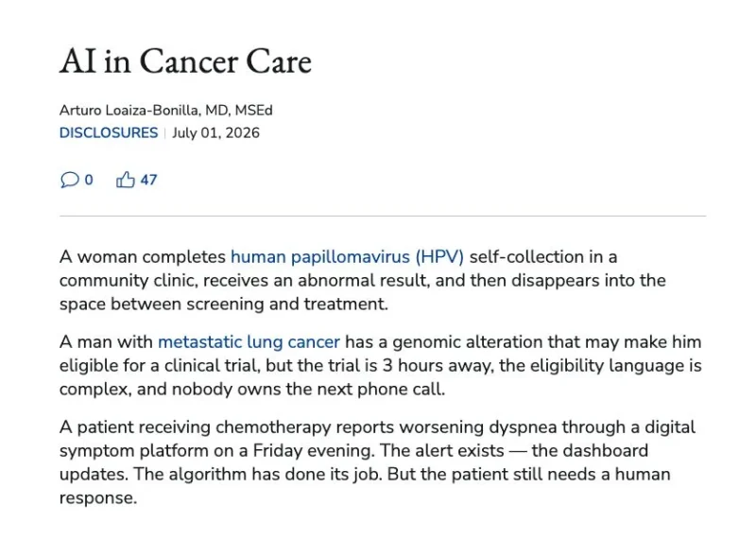Click the AI in Cancer Care headline
The width and height of the screenshot is (756, 557).
(x=185, y=61)
